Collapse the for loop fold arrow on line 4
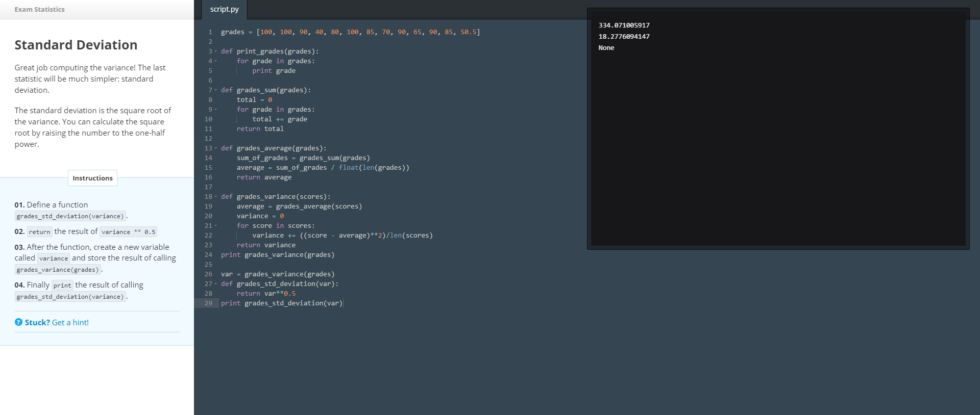Image resolution: width=980 pixels, height=415 pixels. click(215, 61)
